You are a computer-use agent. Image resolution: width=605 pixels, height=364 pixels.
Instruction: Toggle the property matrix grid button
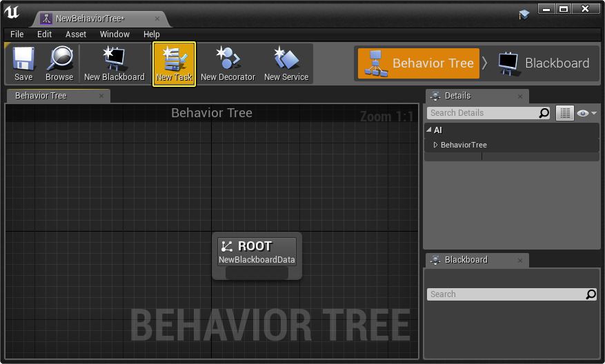(x=565, y=113)
